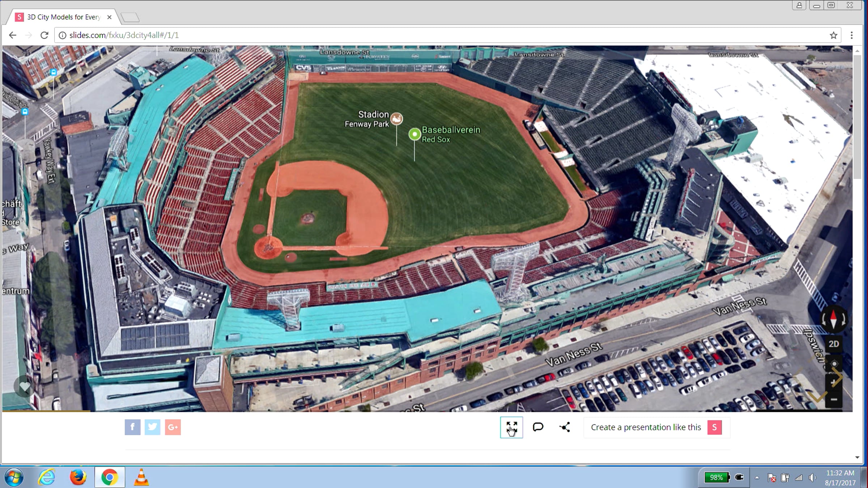Share the deck on Facebook
868x488 pixels.
click(132, 427)
